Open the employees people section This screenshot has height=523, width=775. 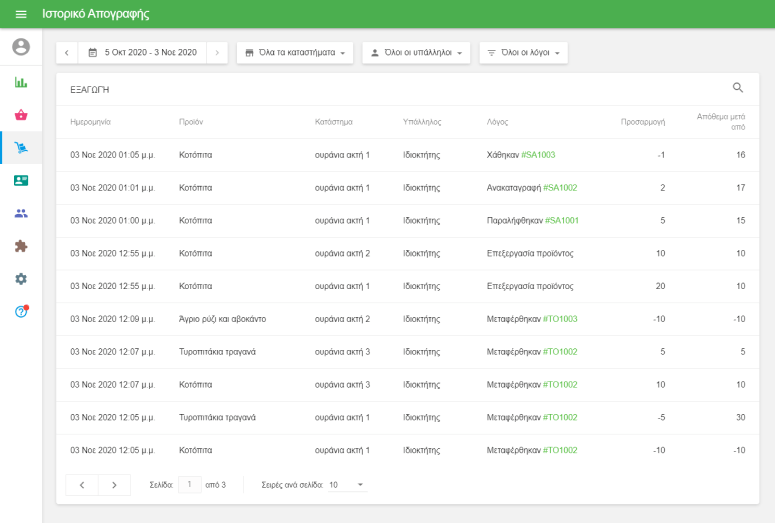(x=21, y=213)
